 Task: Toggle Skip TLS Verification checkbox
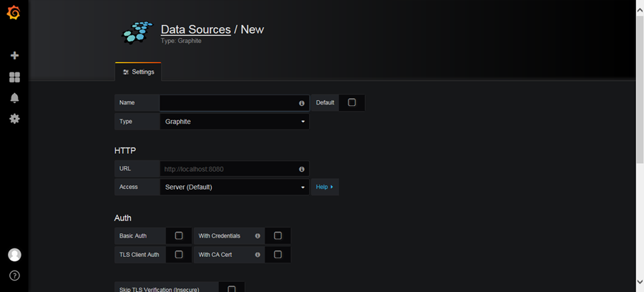232,288
